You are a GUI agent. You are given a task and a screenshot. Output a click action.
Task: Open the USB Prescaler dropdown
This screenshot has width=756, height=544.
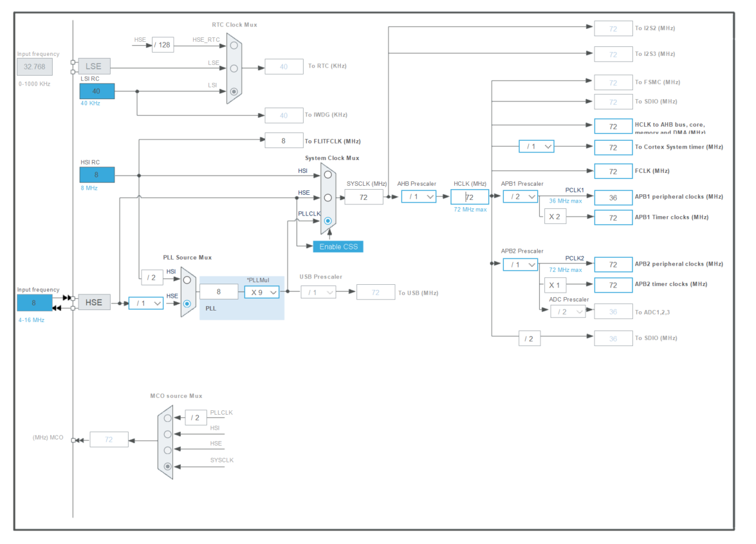click(x=318, y=292)
